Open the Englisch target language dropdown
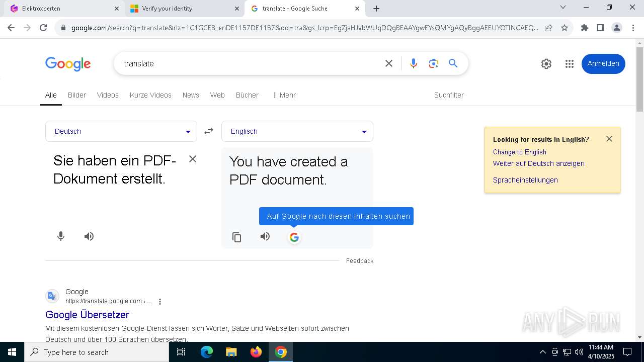The height and width of the screenshot is (362, 644). (297, 131)
